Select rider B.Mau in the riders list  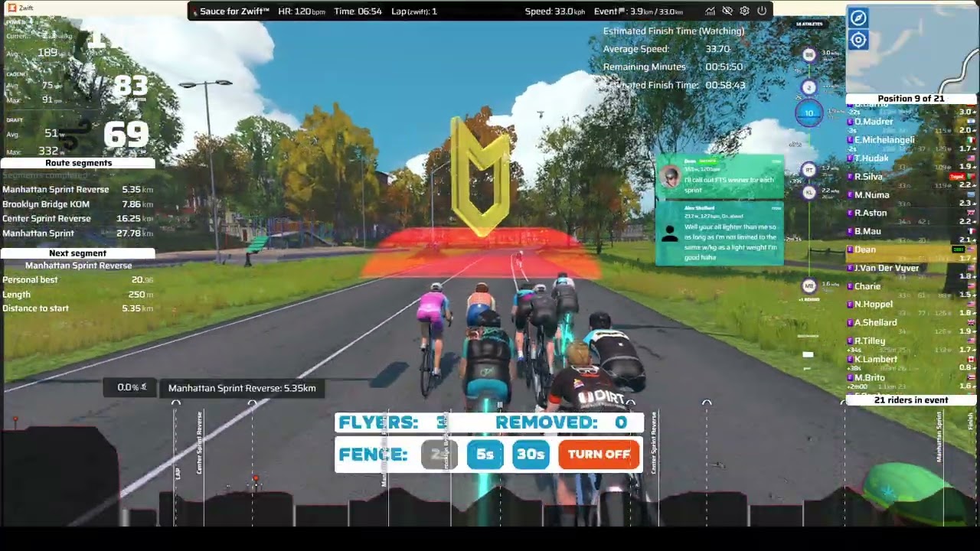pyautogui.click(x=911, y=231)
